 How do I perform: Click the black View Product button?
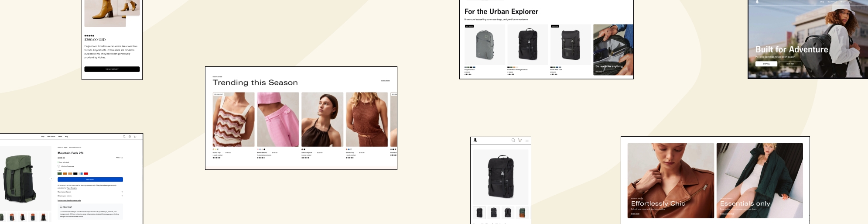tap(112, 69)
